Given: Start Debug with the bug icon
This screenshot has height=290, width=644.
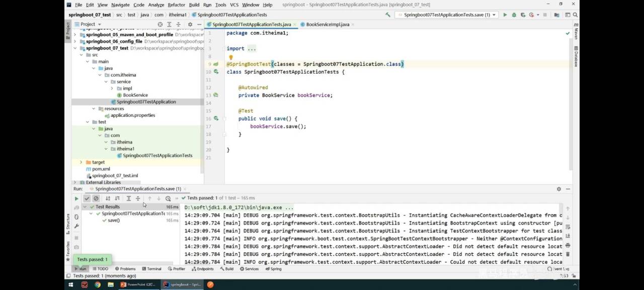Looking at the screenshot, I should (x=514, y=15).
